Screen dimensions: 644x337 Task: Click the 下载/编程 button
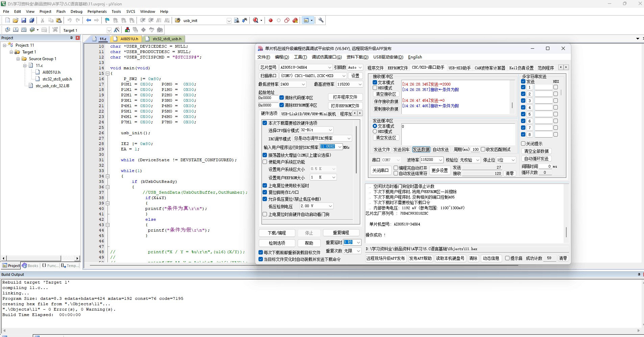(x=277, y=233)
